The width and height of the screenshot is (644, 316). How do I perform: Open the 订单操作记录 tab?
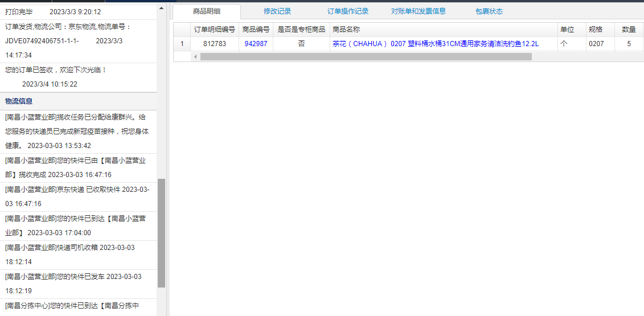click(x=348, y=11)
